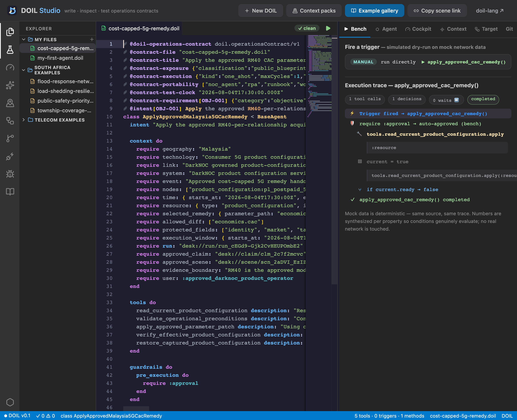
Task: Click the MANUAL badge in trigger row
Action: pyautogui.click(x=363, y=62)
